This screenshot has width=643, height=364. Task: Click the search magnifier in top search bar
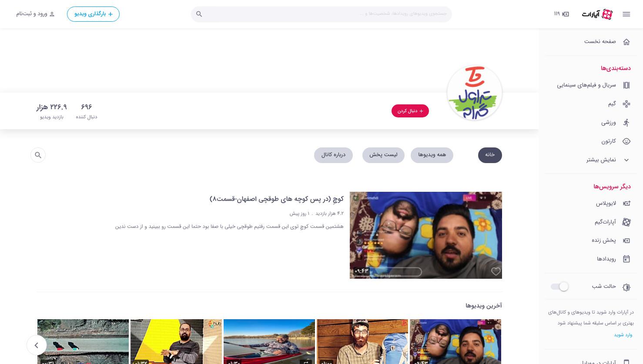[x=199, y=14]
